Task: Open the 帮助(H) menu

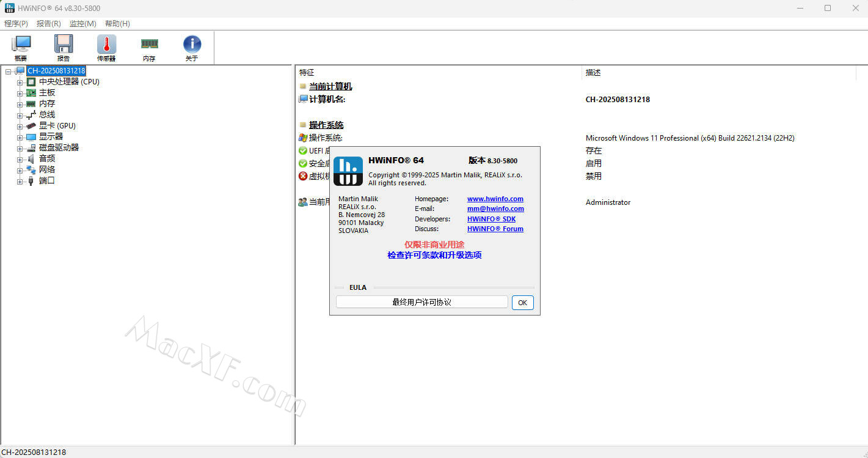Action: point(117,24)
